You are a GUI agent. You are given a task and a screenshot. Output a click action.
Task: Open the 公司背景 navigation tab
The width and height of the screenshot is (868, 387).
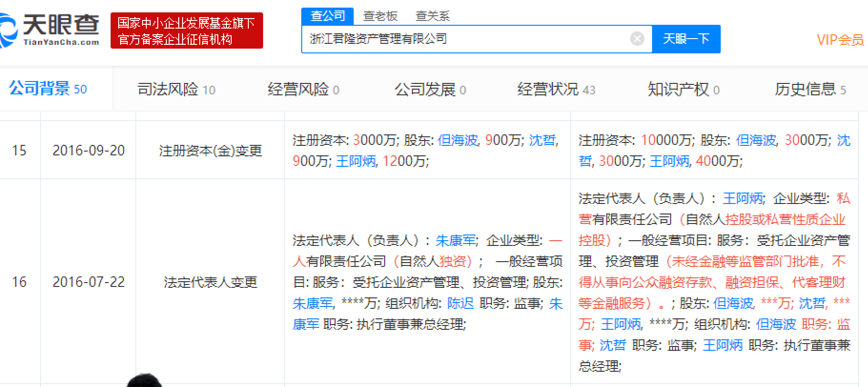coord(48,89)
